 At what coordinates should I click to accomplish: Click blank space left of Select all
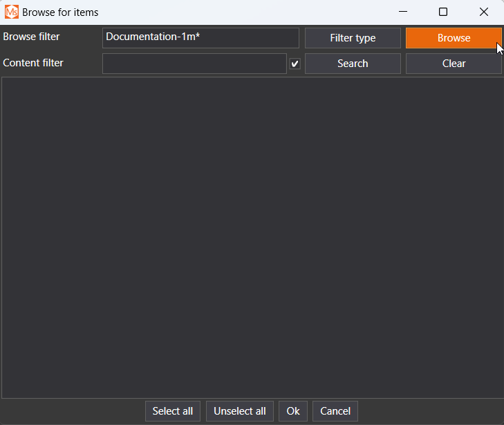coord(69,411)
